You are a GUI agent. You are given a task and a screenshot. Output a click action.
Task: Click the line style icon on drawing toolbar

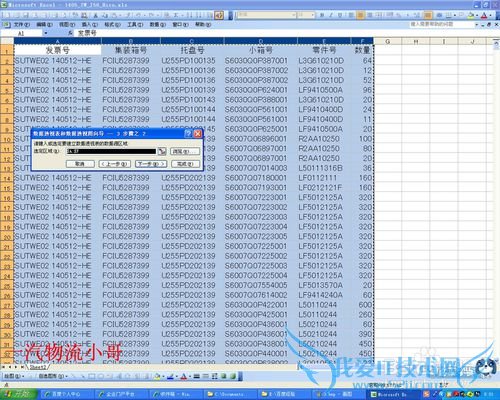coord(197,376)
